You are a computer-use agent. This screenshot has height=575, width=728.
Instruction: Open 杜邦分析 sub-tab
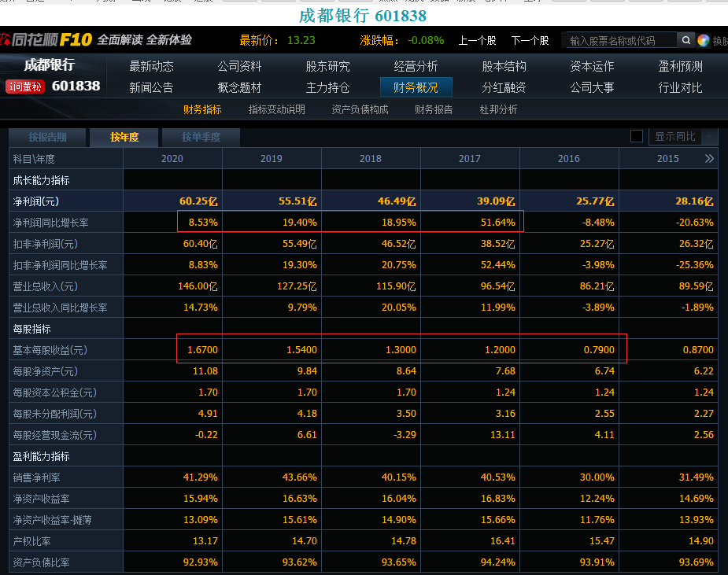(498, 109)
